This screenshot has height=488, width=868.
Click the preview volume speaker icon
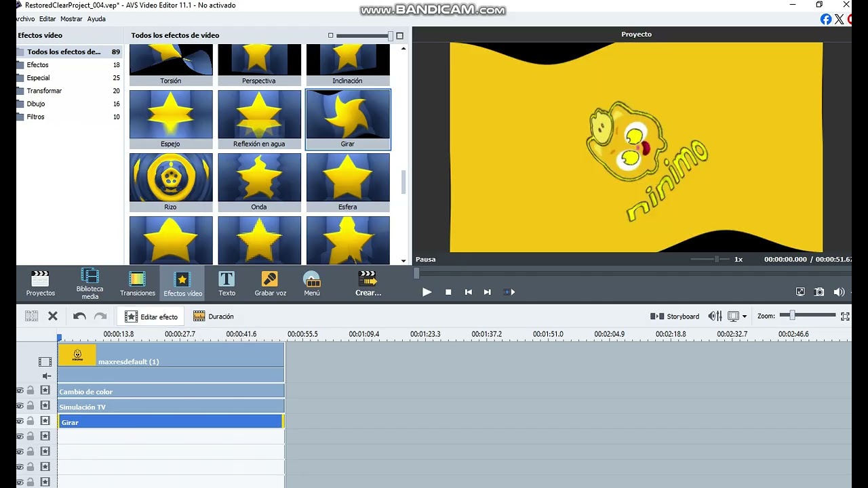pos(839,292)
